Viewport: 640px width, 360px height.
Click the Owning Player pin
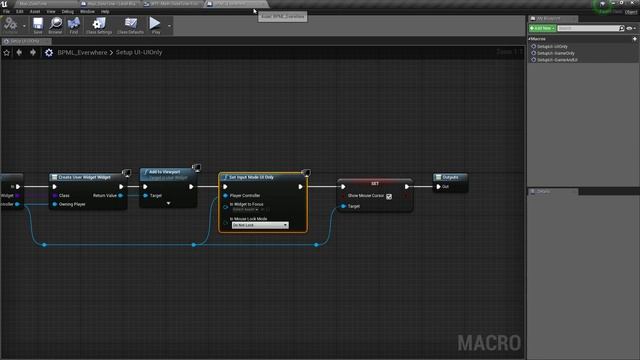click(55, 204)
